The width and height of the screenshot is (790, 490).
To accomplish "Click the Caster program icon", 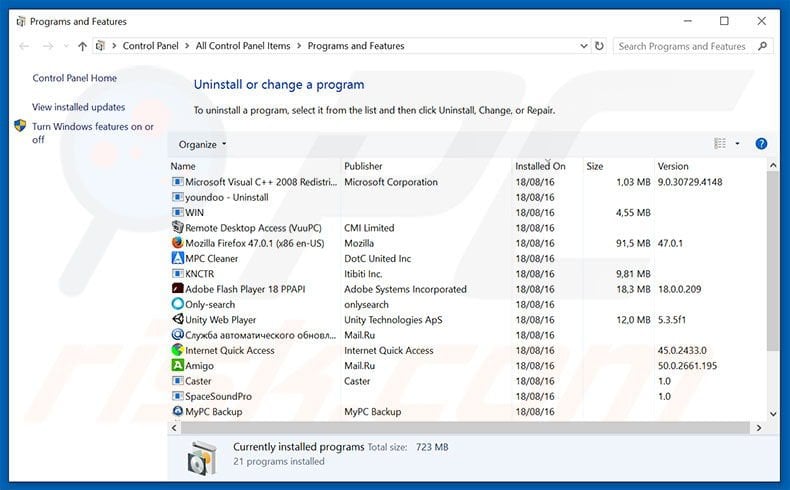I will pyautogui.click(x=177, y=381).
